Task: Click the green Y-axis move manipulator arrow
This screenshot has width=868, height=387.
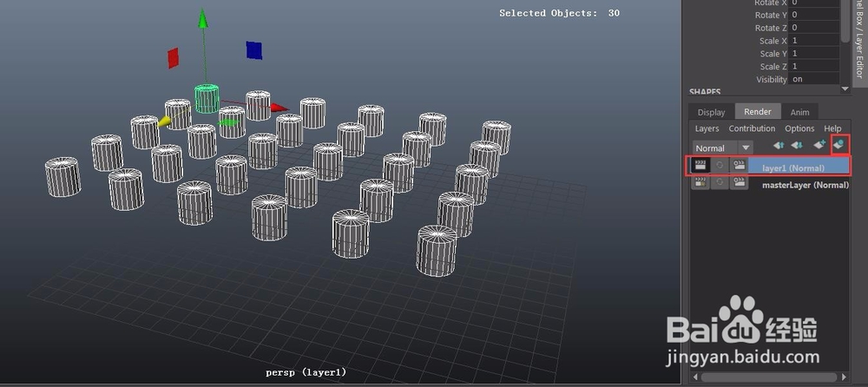Action: pyautogui.click(x=203, y=18)
